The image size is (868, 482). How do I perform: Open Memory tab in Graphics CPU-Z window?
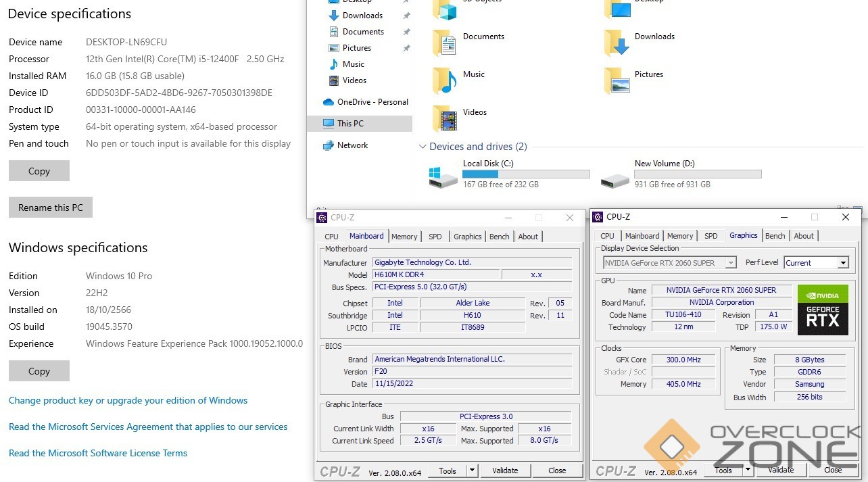click(x=680, y=236)
